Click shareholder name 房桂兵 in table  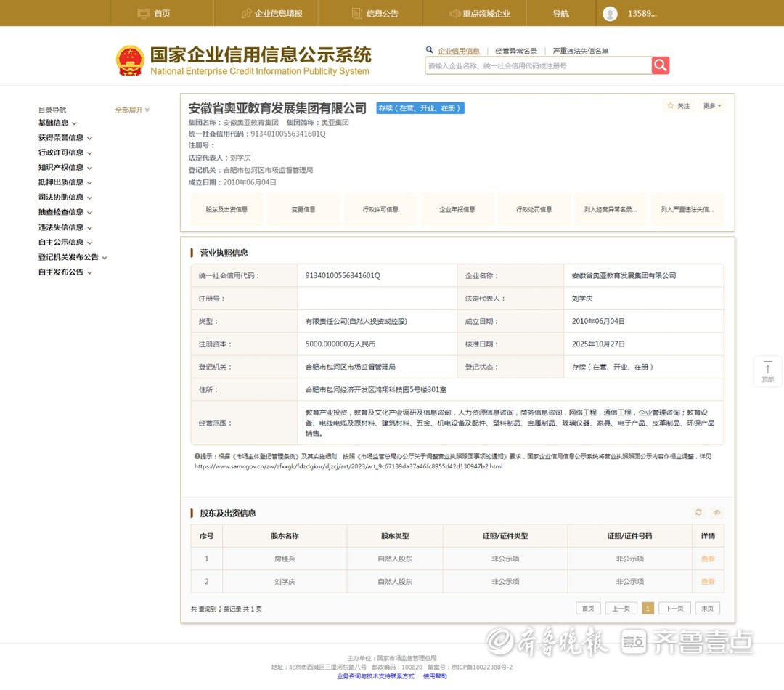tap(285, 559)
